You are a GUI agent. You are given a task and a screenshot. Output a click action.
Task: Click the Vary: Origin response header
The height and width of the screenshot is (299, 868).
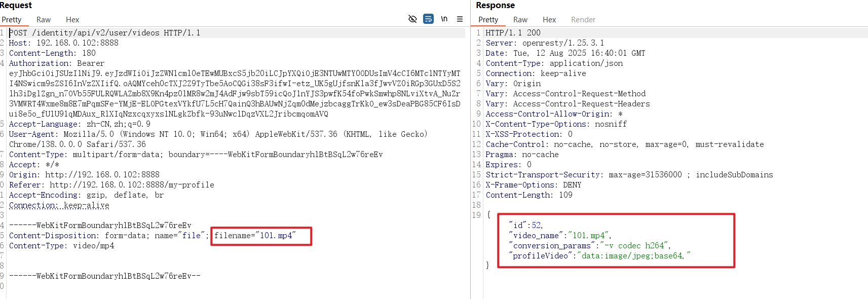pos(513,84)
